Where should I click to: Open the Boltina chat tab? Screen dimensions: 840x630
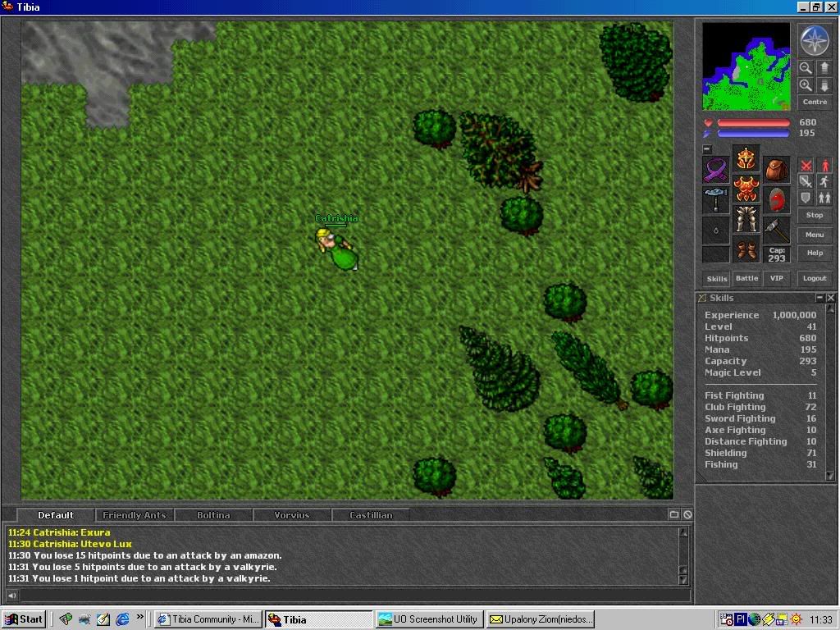[212, 515]
